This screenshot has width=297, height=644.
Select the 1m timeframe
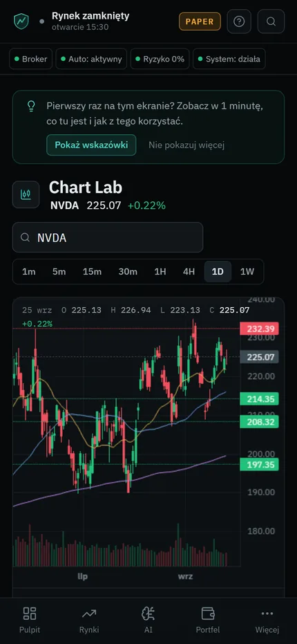click(29, 271)
